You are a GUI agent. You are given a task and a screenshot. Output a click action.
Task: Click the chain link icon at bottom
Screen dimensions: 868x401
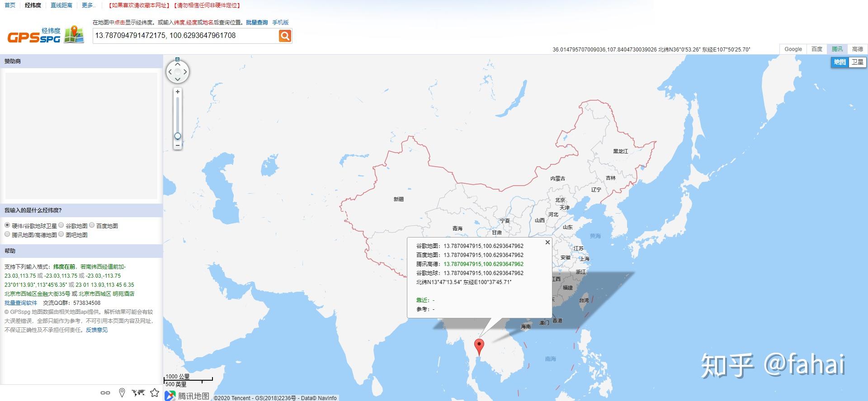(105, 393)
